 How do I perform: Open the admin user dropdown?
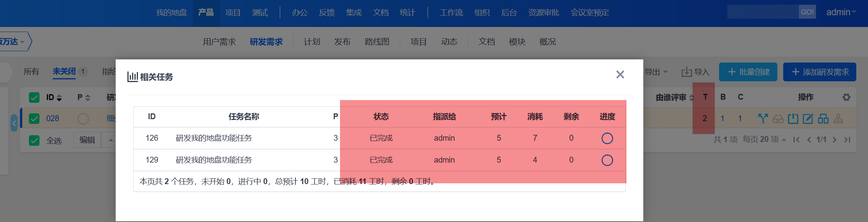pyautogui.click(x=841, y=12)
